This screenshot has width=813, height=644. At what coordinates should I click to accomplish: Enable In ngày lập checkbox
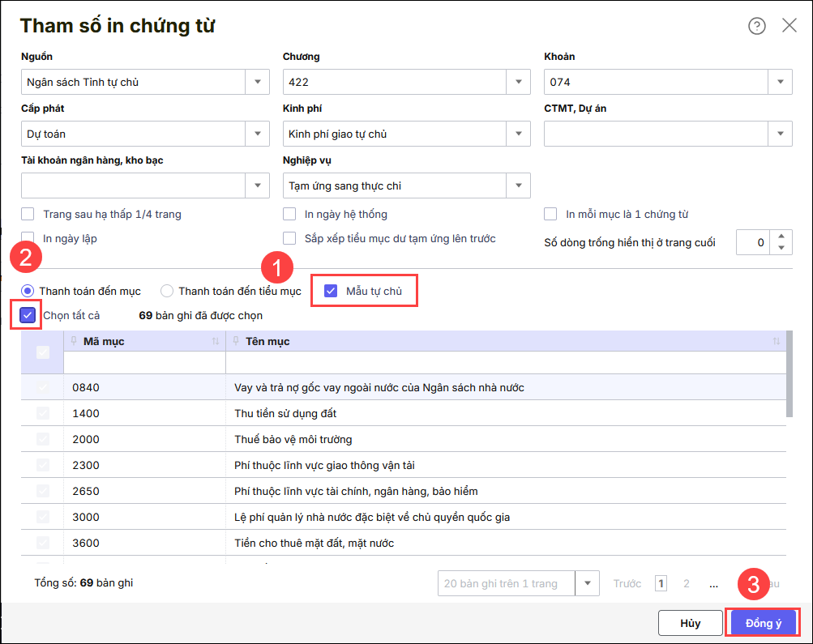point(28,238)
